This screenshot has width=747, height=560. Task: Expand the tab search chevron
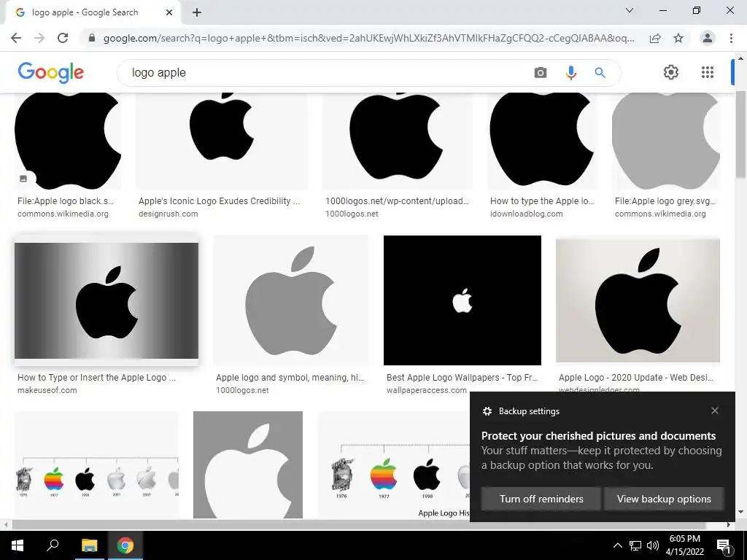[x=630, y=10]
